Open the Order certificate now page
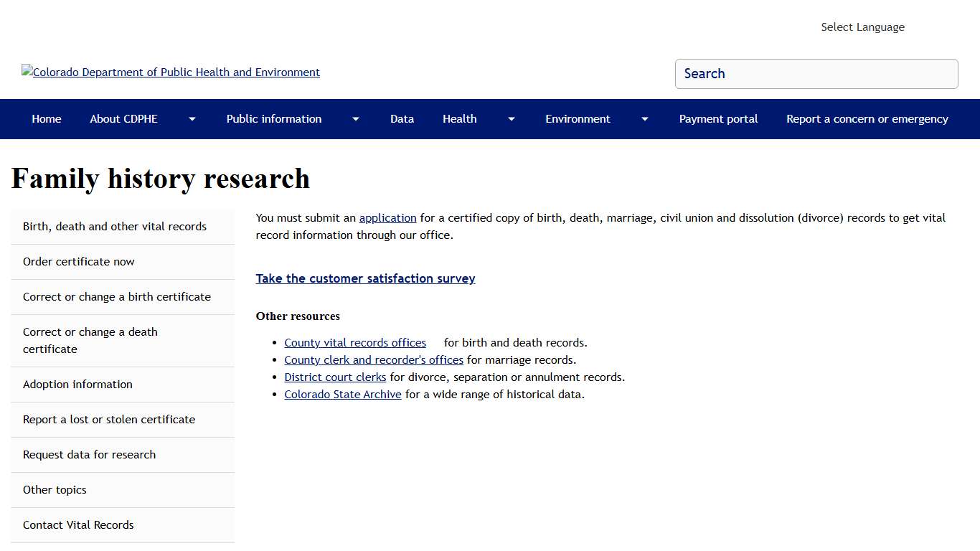 point(78,261)
